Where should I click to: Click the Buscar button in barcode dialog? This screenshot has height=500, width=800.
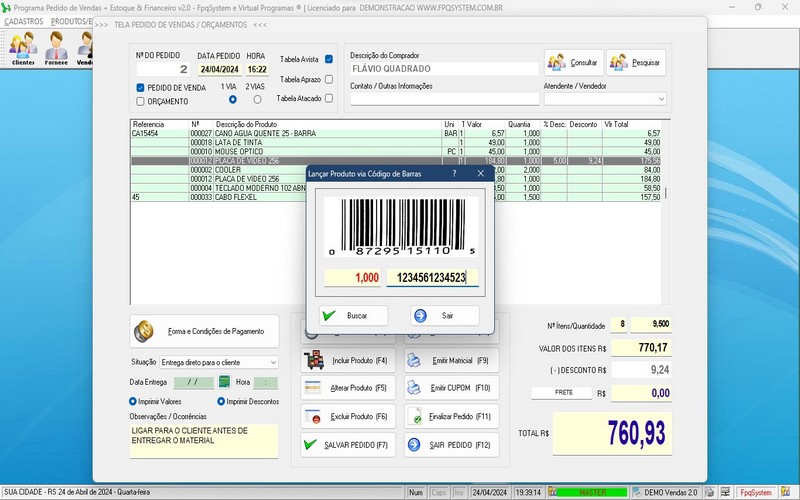click(353, 316)
